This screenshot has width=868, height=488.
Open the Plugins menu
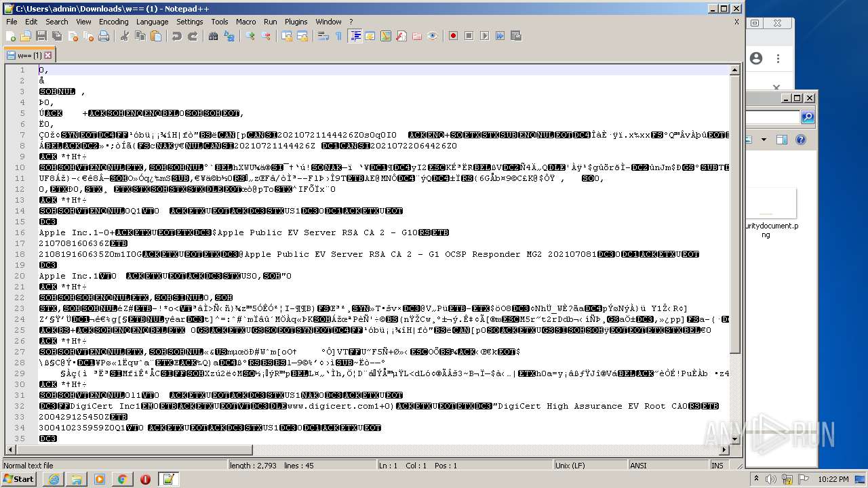coord(296,22)
